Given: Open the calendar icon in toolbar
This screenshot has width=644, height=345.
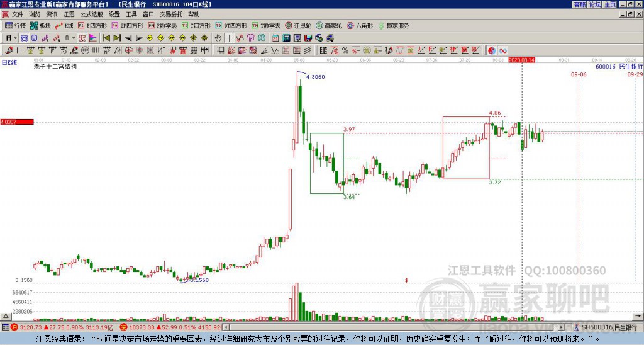Looking at the screenshot, I should pyautogui.click(x=275, y=38).
